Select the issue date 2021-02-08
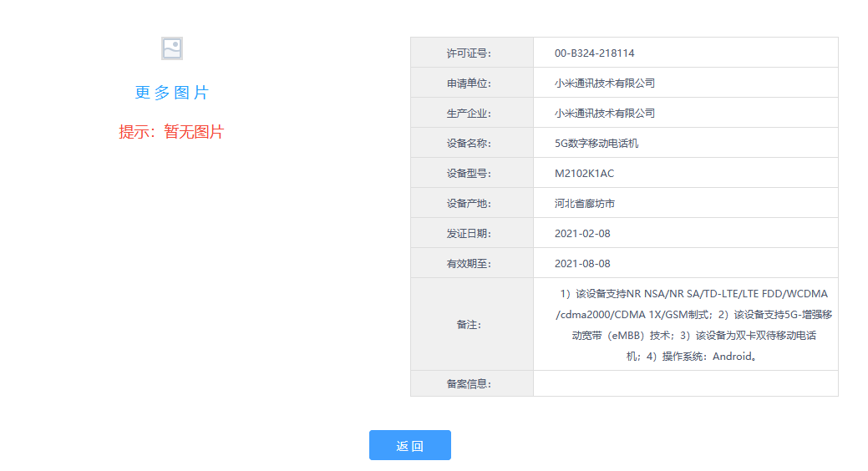The width and height of the screenshot is (868, 471). [x=582, y=234]
